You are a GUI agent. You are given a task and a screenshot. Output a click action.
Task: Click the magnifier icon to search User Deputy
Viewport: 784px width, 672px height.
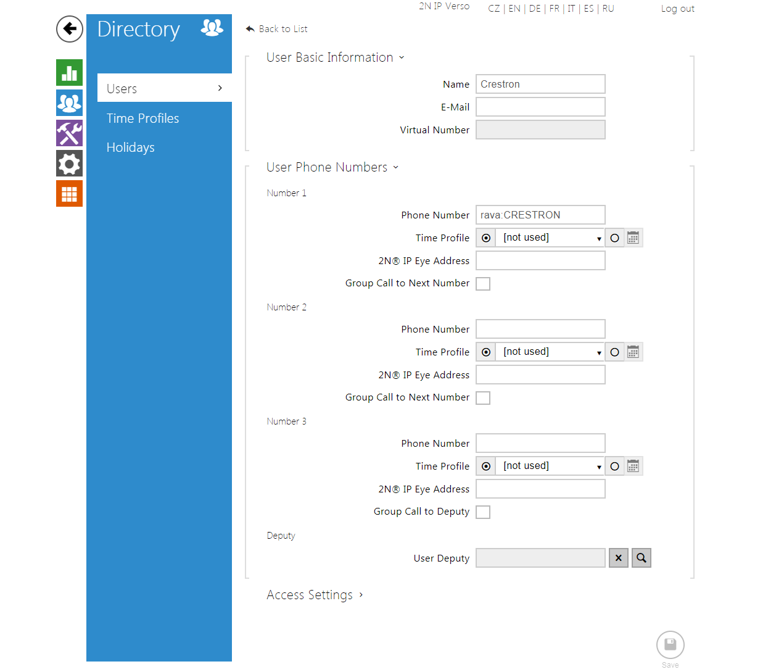[641, 557]
